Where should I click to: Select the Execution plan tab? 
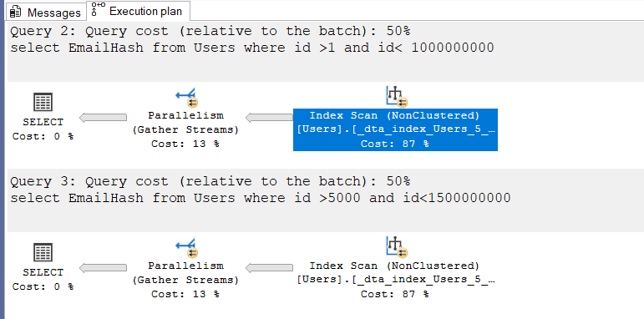[x=138, y=11]
